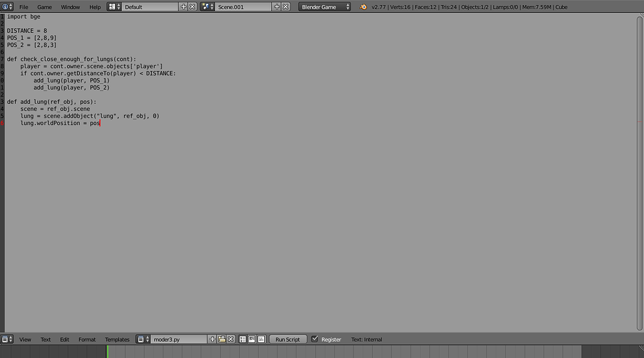This screenshot has width=644, height=358.
Task: Click the 'lung = scene.addObject("lung", ref_obj, 0)' line
Action: point(90,116)
